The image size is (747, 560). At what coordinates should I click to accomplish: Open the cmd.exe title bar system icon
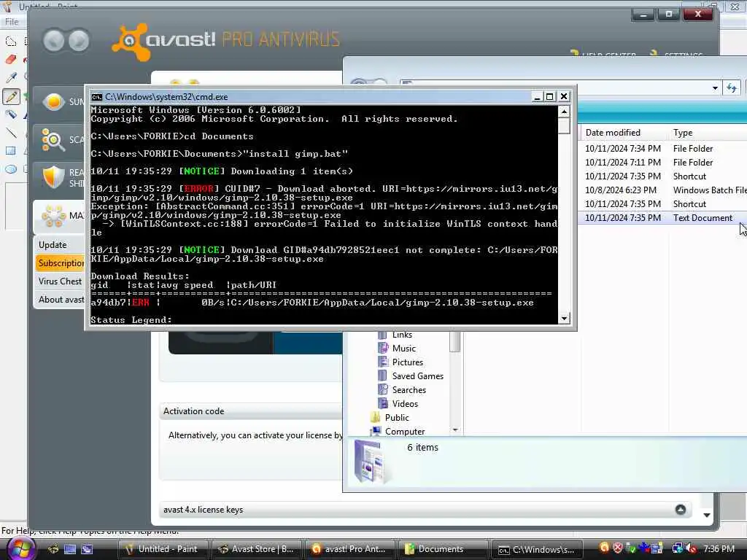[x=97, y=97]
